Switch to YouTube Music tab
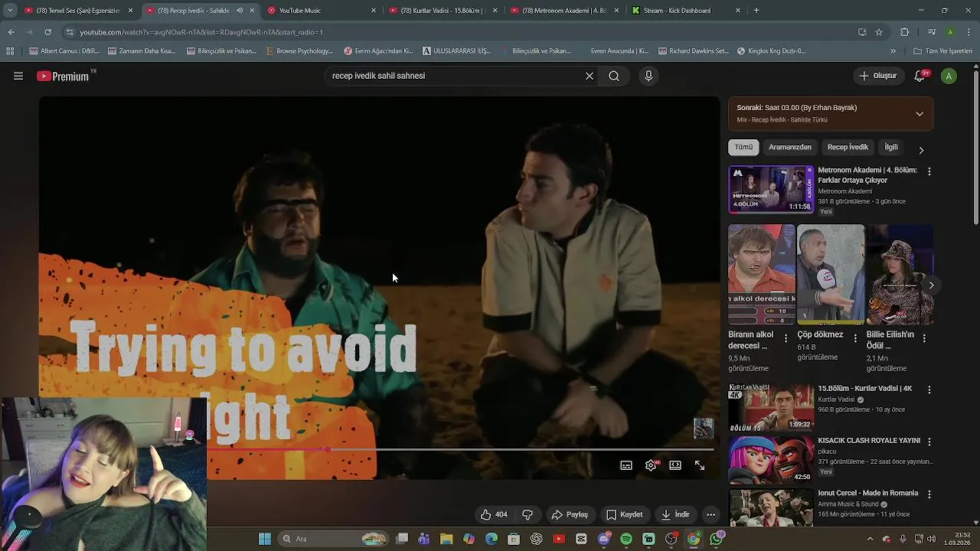980x551 pixels. [322, 11]
